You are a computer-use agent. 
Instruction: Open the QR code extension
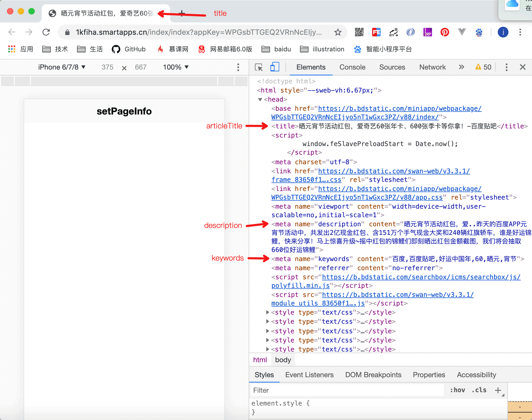click(x=359, y=32)
